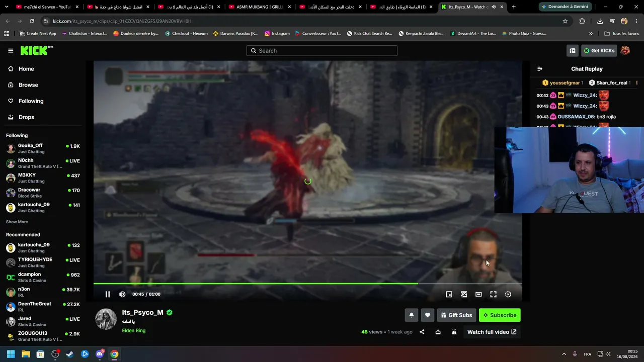
Task: Open the Checkout - Hexeum bookmark
Action: (186, 34)
